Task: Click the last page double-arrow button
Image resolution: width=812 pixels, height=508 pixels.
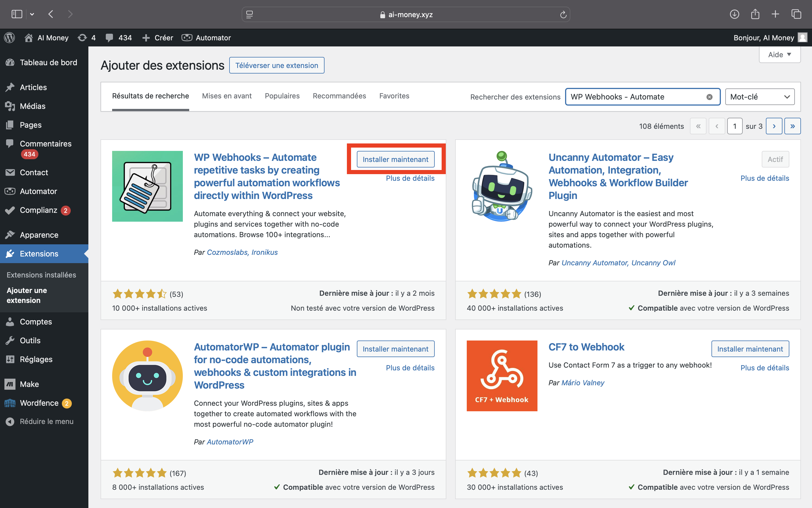Action: [793, 126]
